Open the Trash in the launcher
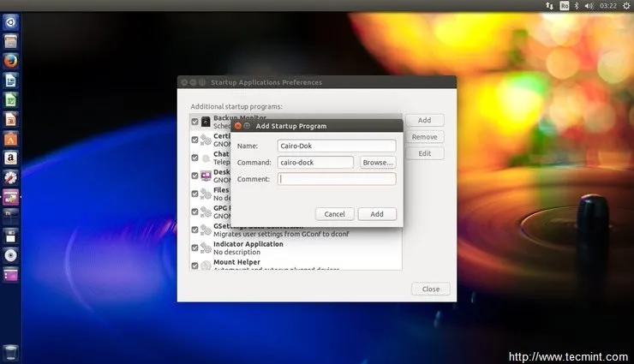Screen dimensions: 634x364 (11, 351)
